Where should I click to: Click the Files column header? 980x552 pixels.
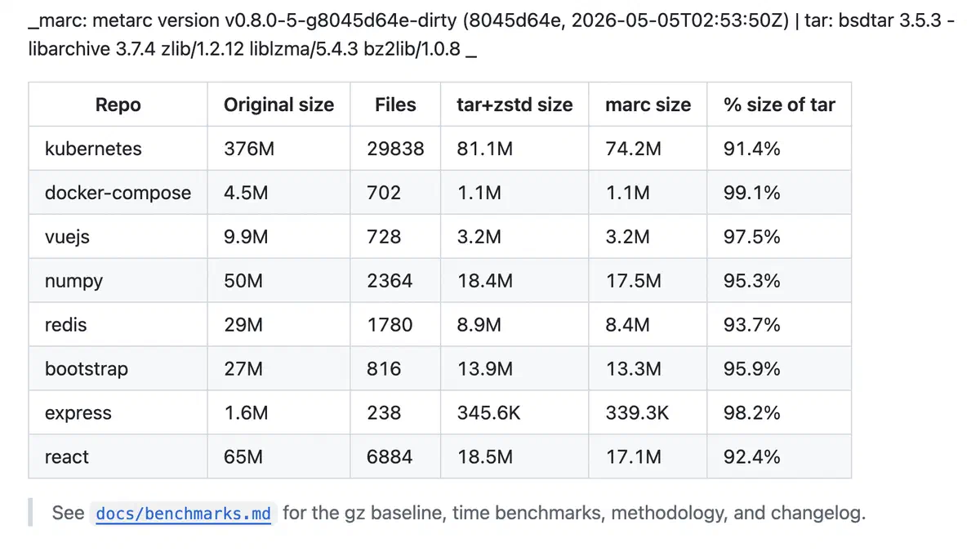395,105
